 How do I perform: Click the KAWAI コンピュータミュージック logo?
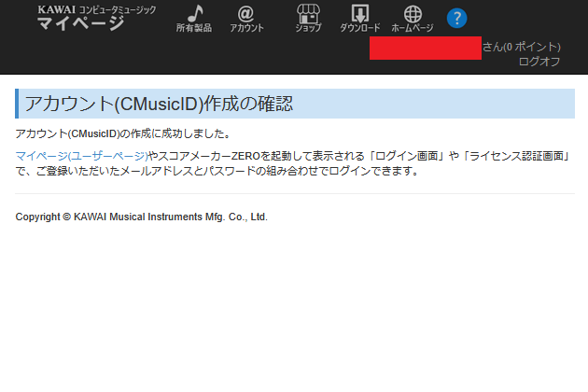[96, 8]
